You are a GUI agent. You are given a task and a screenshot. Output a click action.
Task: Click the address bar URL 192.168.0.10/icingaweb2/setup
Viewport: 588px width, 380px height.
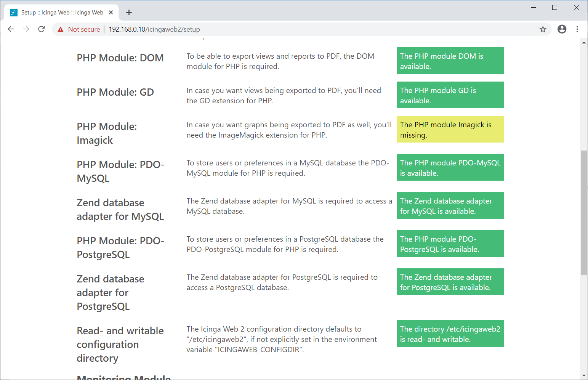coord(154,29)
